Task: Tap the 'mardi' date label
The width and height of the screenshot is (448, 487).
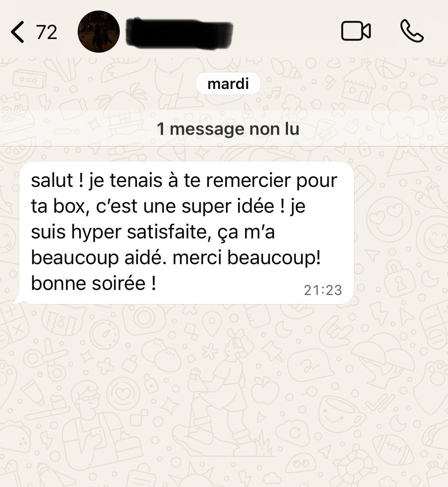Action: click(228, 84)
